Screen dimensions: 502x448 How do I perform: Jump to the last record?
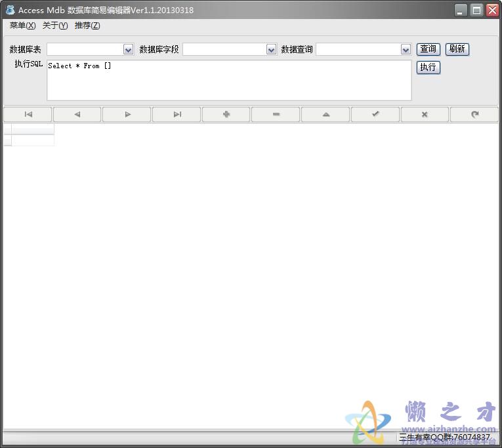[x=177, y=114]
